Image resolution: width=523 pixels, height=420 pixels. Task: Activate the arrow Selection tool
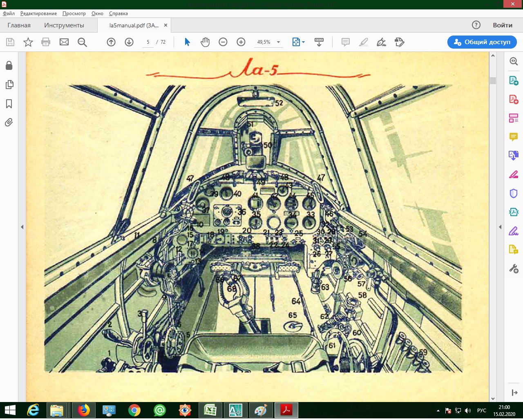click(x=187, y=42)
